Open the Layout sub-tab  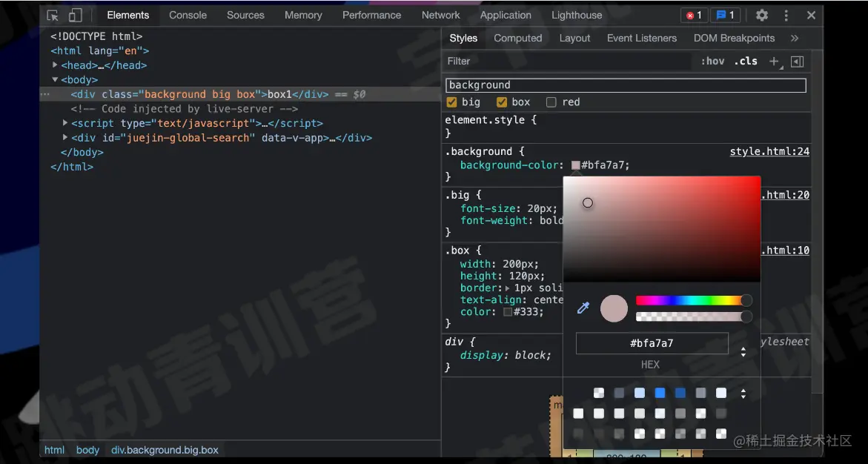pos(574,39)
